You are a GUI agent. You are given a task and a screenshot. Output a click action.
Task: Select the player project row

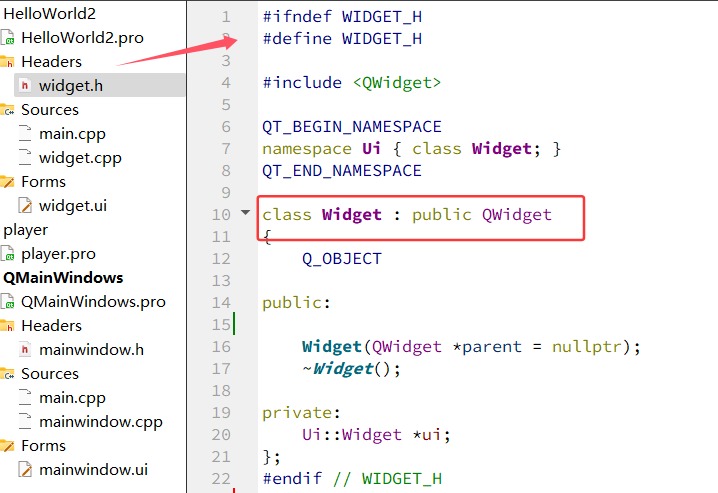tap(26, 230)
